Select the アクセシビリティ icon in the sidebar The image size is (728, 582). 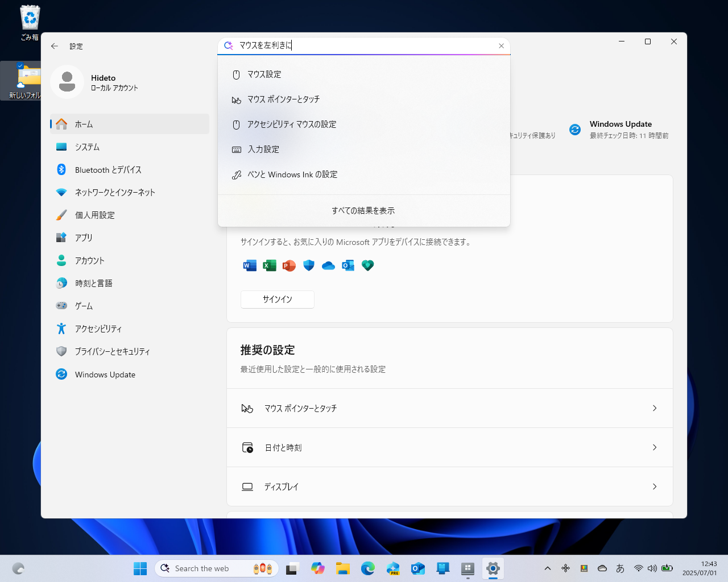(x=61, y=329)
